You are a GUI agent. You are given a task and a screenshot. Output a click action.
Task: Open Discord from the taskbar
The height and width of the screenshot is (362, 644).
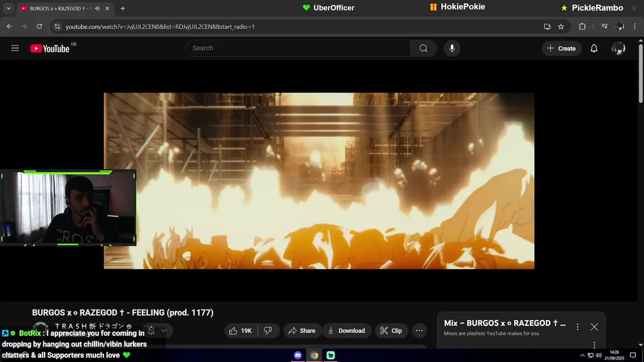coord(298,355)
